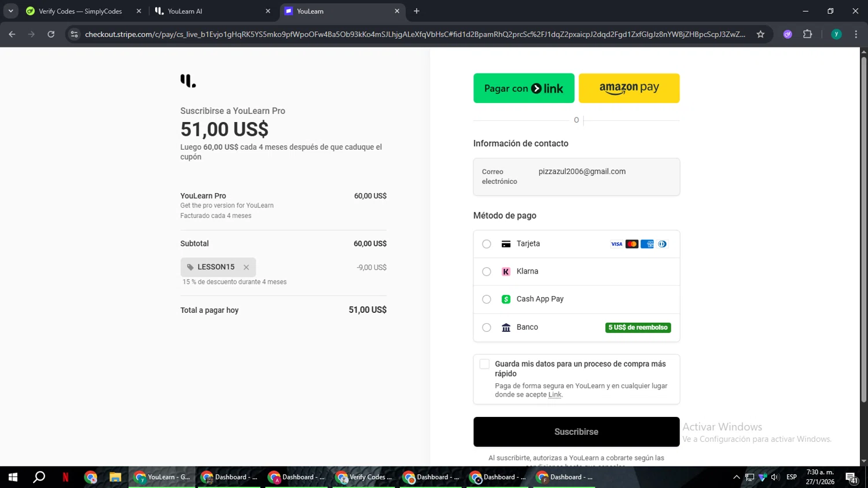The height and width of the screenshot is (488, 868).
Task: View site information icon
Action: click(x=74, y=34)
